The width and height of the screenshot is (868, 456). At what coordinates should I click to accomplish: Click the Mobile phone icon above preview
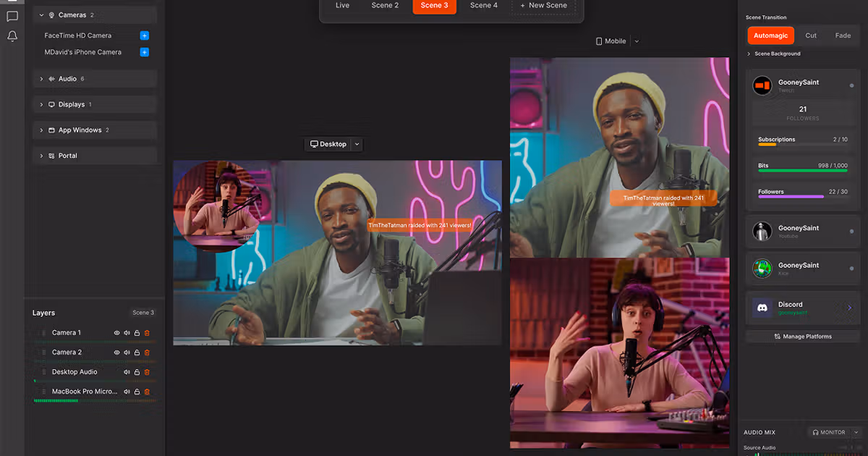pos(599,41)
